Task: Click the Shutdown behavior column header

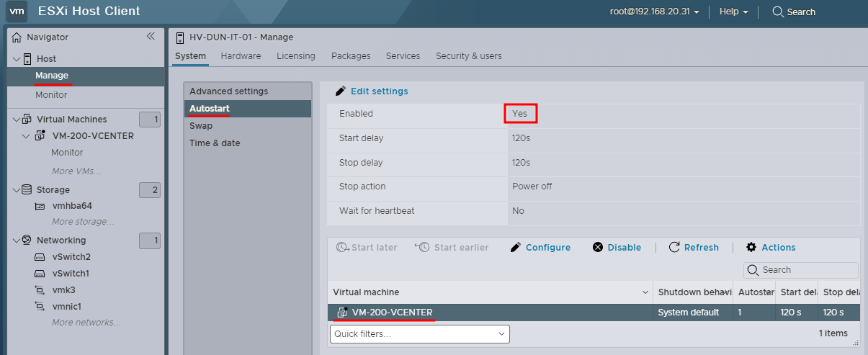Action: [x=693, y=292]
